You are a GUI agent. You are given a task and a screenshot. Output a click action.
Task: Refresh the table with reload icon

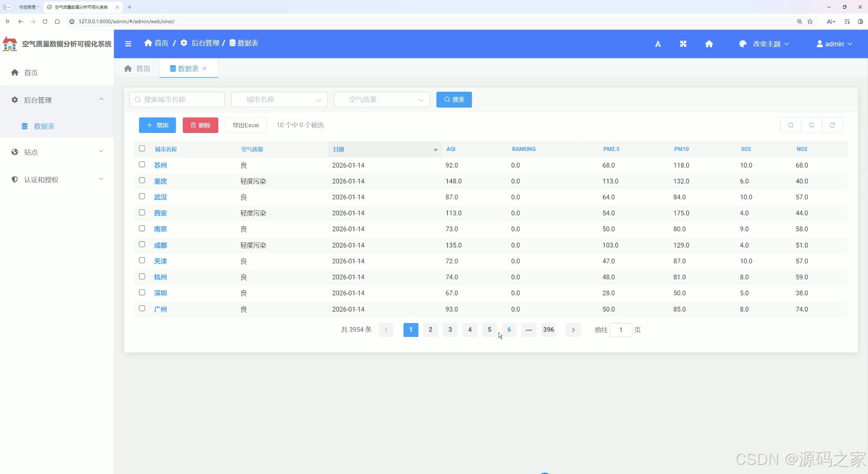(x=811, y=125)
